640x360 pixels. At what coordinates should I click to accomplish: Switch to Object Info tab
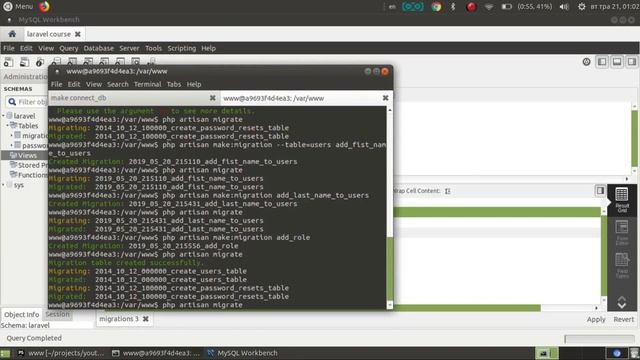click(x=22, y=314)
